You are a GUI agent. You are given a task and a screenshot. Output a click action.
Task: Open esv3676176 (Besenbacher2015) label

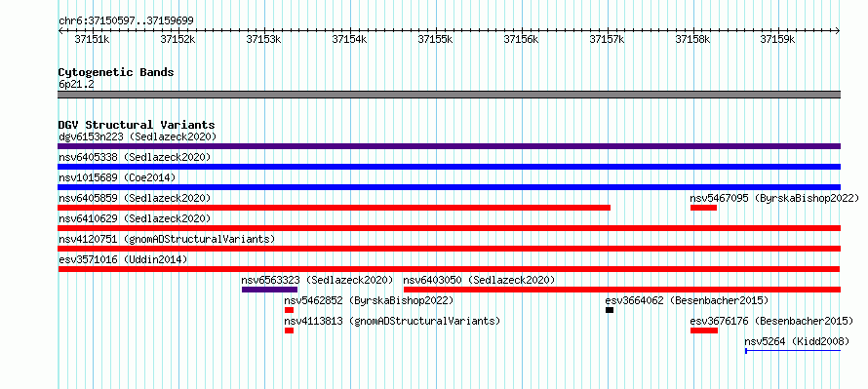[771, 321]
